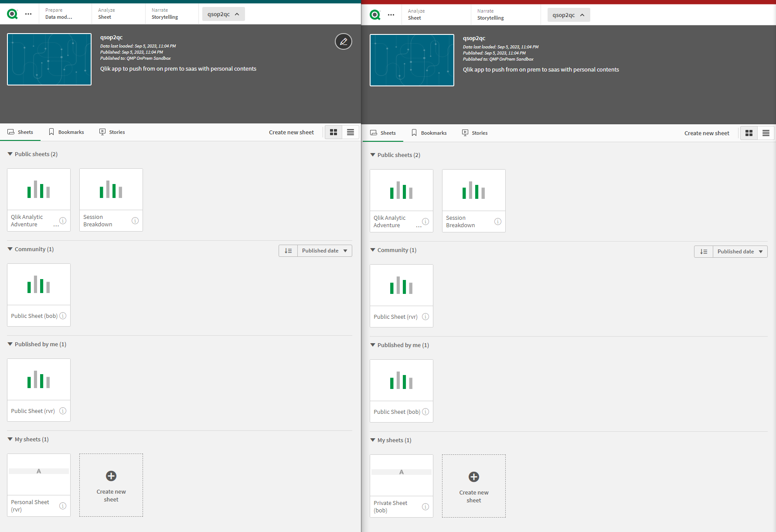Toggle sort order button in right Community section
The width and height of the screenshot is (776, 532).
point(704,252)
